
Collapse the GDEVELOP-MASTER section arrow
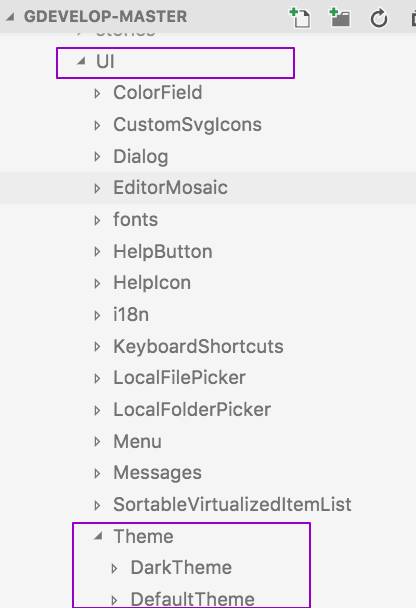(10, 17)
